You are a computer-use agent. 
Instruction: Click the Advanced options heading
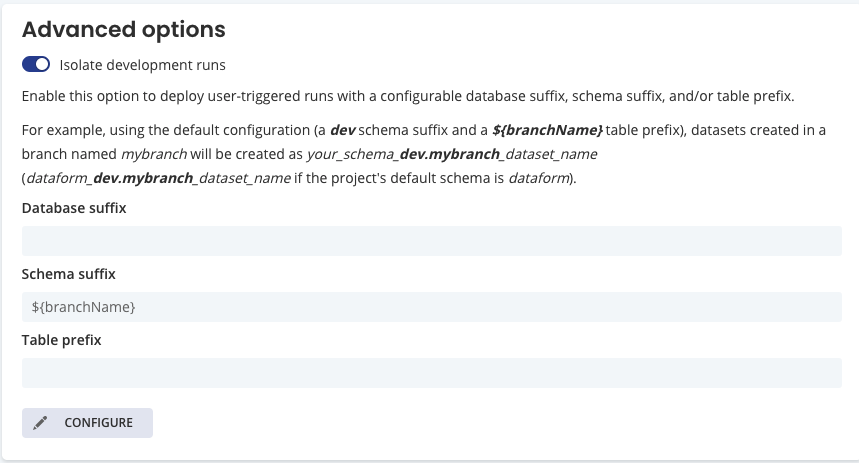pos(123,29)
